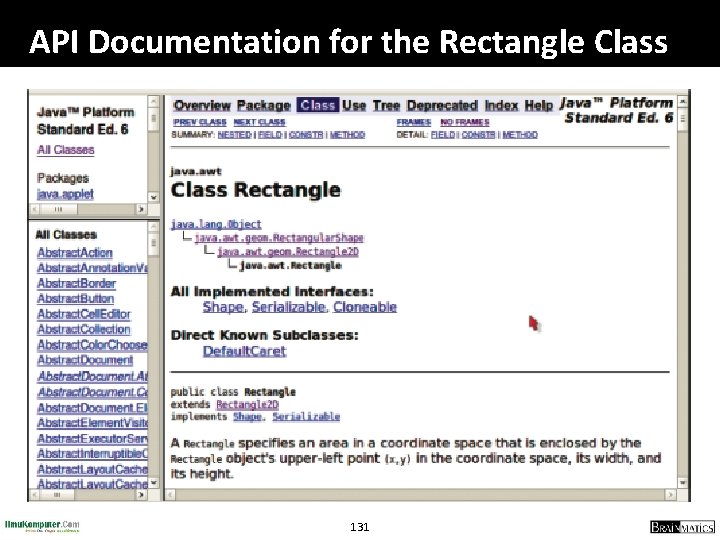Open AbstractAnnotationV... class link
720x540 pixels.
92,268
